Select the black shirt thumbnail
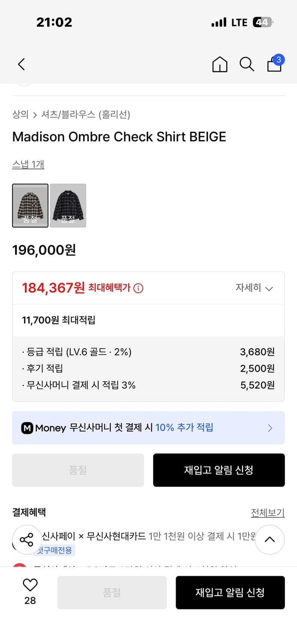The width and height of the screenshot is (297, 644). point(68,205)
